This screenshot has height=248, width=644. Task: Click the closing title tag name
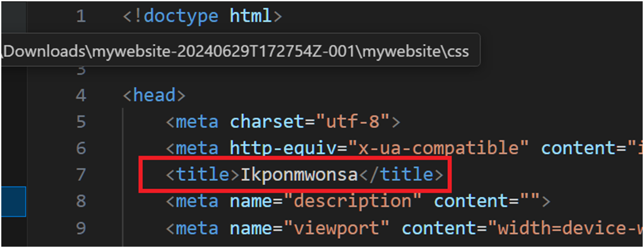(x=407, y=176)
